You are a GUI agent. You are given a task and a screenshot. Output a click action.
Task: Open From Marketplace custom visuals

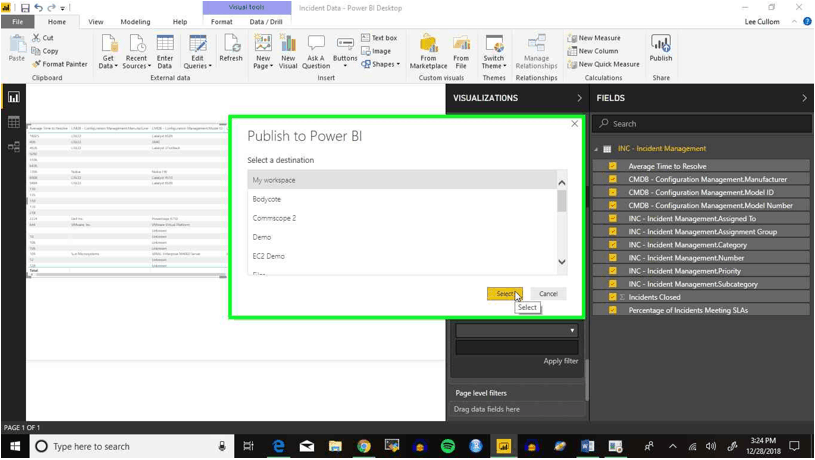coord(428,51)
